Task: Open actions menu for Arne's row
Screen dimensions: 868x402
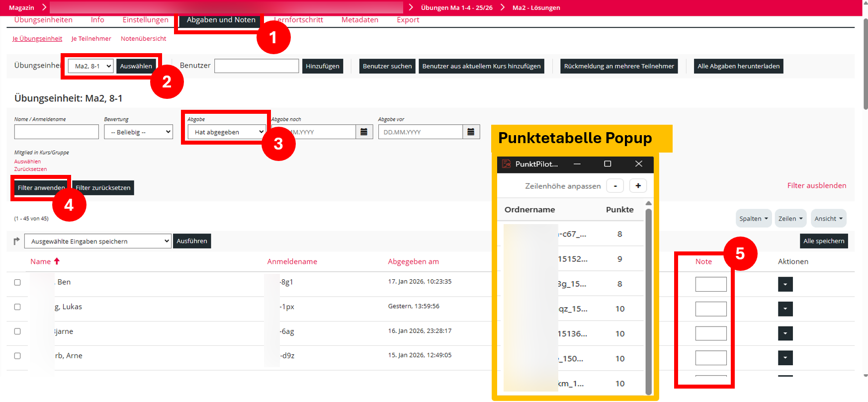Action: 785,358
